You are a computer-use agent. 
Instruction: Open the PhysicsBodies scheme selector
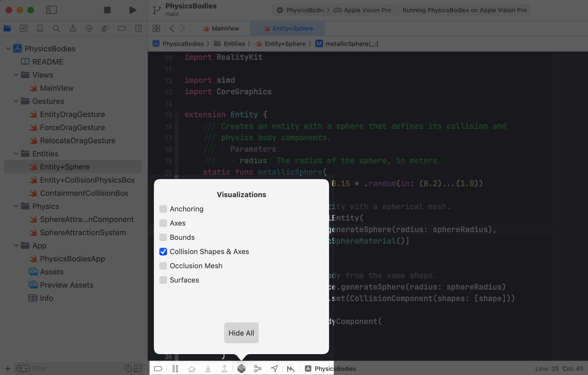click(x=301, y=10)
